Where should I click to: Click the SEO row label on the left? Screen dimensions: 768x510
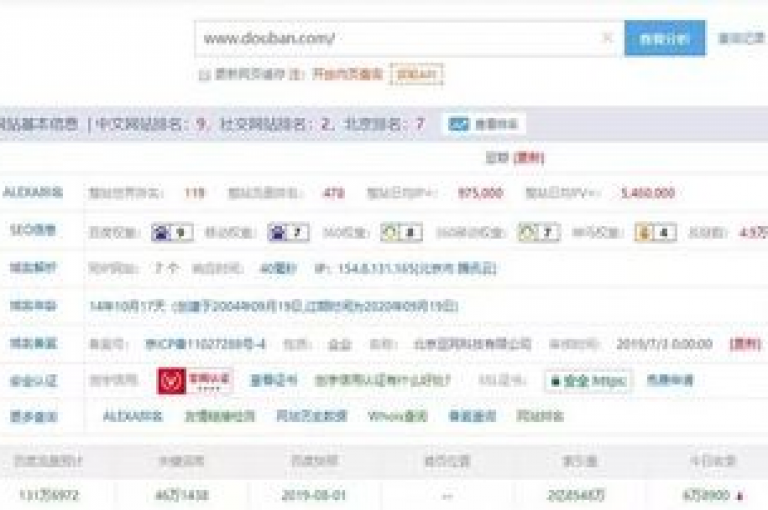point(33,230)
